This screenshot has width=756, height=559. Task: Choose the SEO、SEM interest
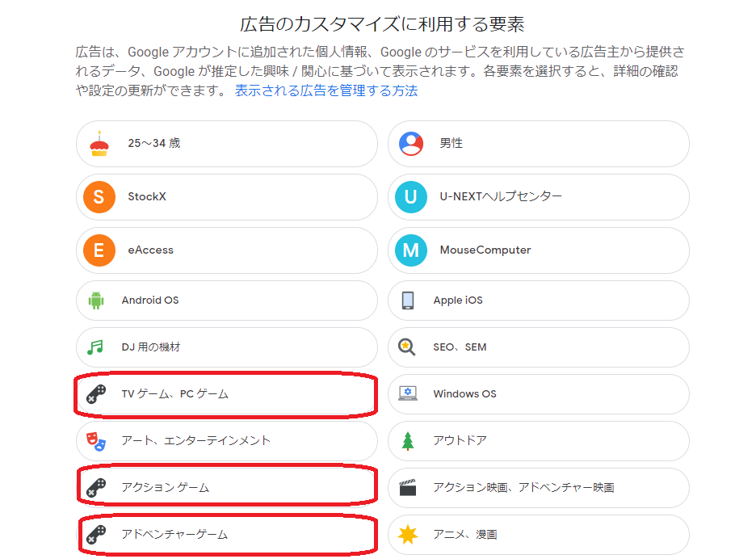tap(539, 347)
